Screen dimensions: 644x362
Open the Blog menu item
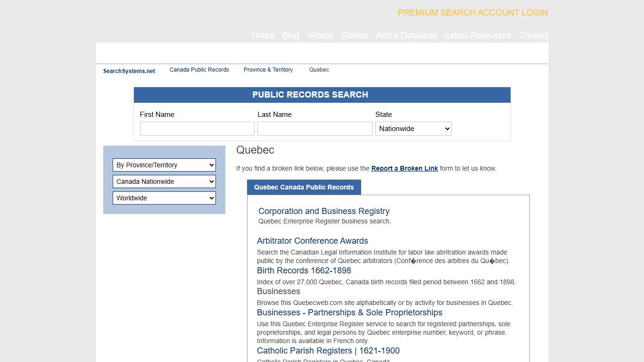290,35
